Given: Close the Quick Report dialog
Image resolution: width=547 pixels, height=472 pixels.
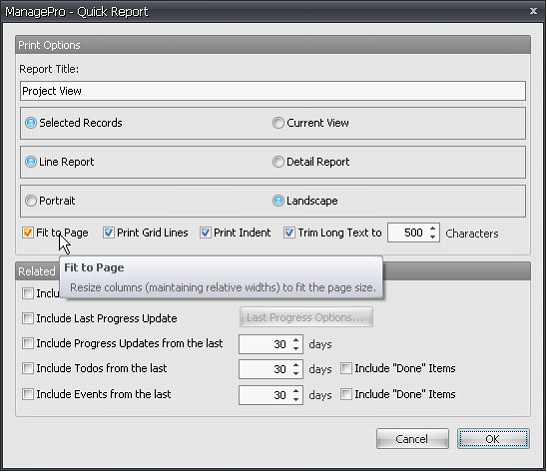Looking at the screenshot, I should [x=533, y=11].
